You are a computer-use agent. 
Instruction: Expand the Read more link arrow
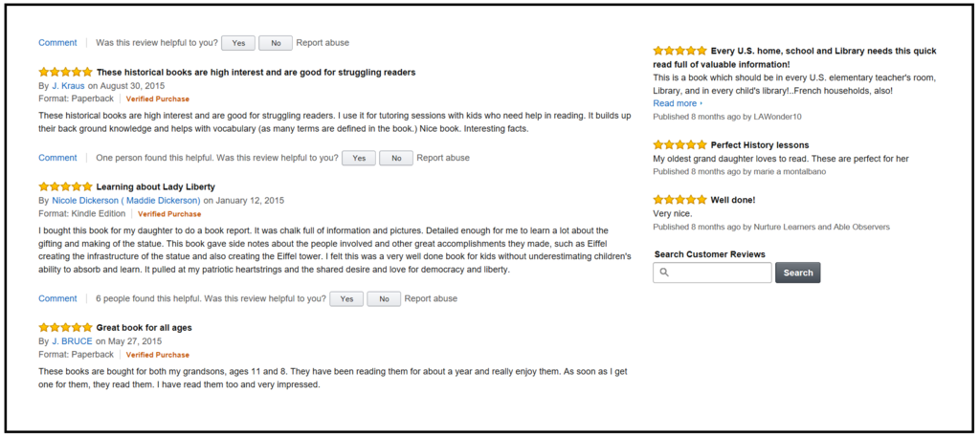(x=702, y=103)
